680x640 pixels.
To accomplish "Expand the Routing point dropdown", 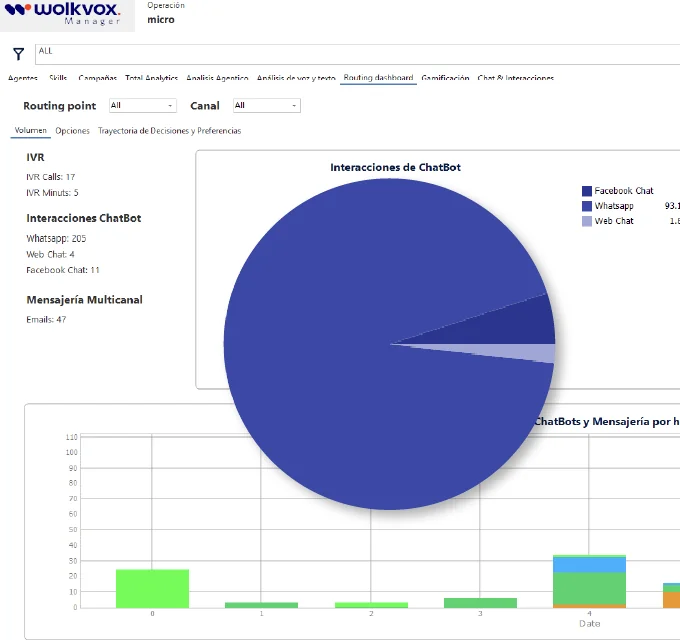I will click(143, 105).
